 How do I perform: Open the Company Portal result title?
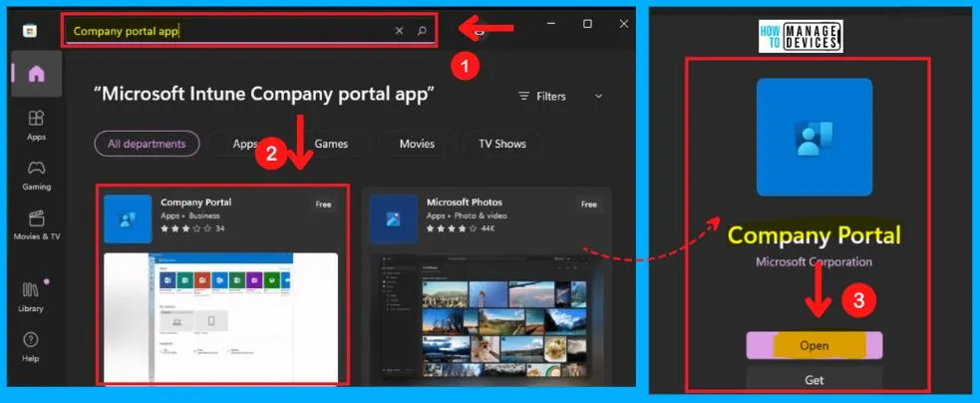(195, 202)
